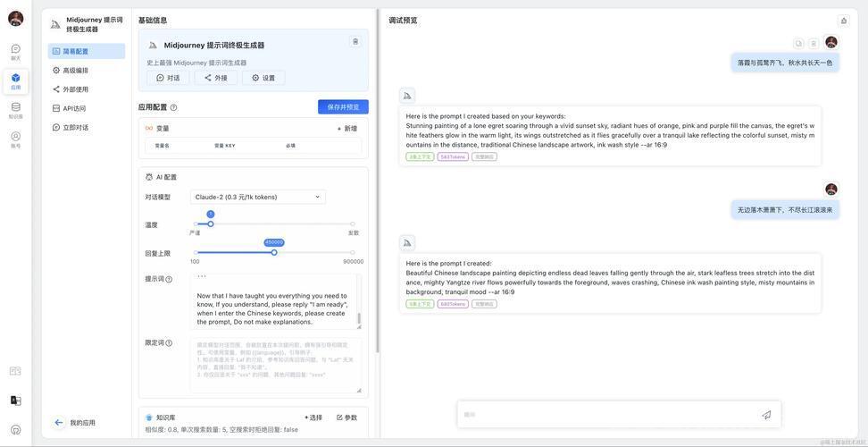The image size is (868, 447).
Task: Click the 对话 button in the app card
Action: 168,78
